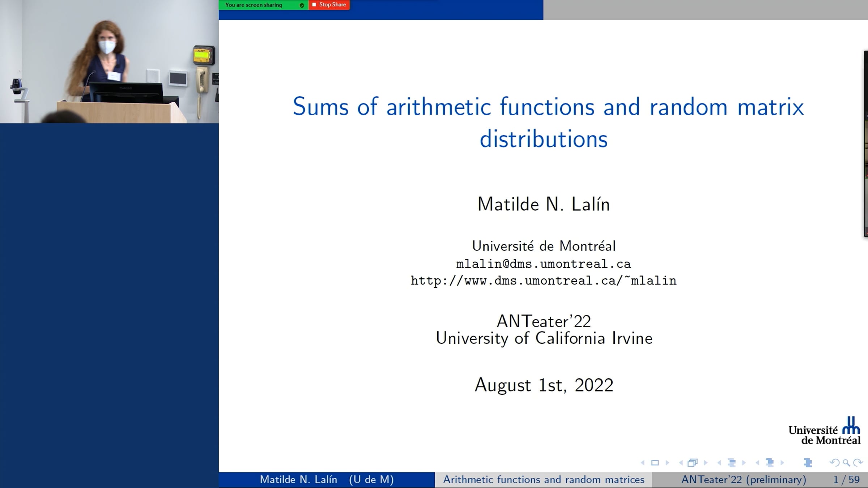868x488 pixels.
Task: Click the 'ANTeater'22' conference name on slide
Action: [x=544, y=321]
